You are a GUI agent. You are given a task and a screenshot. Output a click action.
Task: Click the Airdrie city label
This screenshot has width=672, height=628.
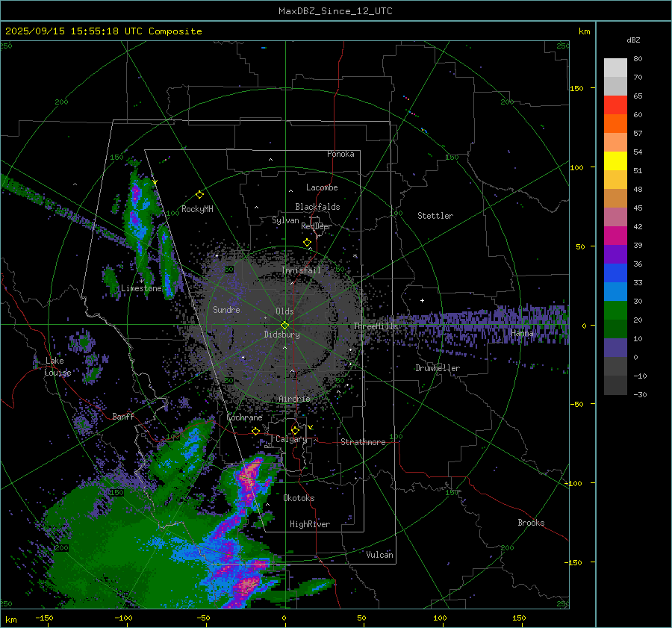[294, 399]
